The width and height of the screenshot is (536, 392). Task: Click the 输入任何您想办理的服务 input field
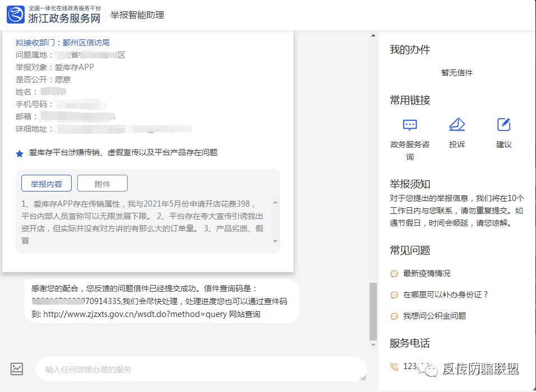(x=201, y=370)
